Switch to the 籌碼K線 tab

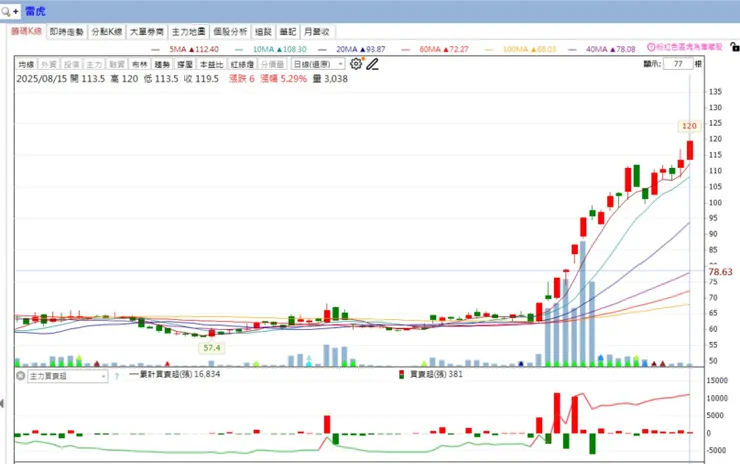(x=26, y=31)
